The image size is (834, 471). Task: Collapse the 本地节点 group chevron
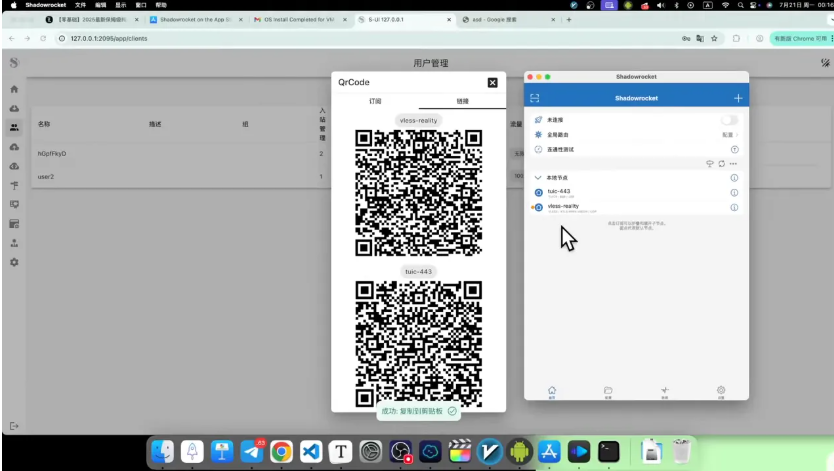(538, 178)
